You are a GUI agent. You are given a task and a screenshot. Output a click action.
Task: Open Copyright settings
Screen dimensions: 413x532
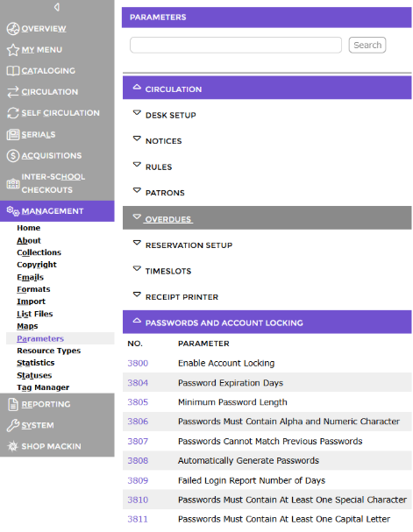pyautogui.click(x=37, y=265)
